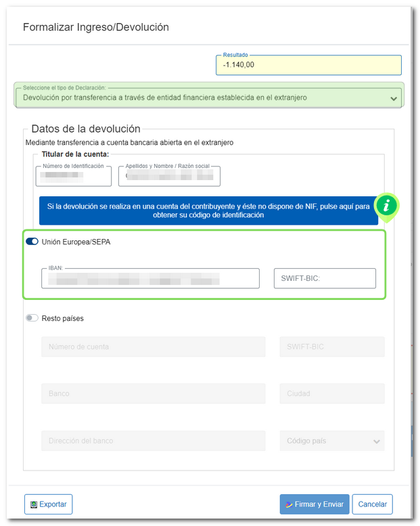The height and width of the screenshot is (526, 420).
Task: Click the Dirección del banco field
Action: click(x=153, y=441)
